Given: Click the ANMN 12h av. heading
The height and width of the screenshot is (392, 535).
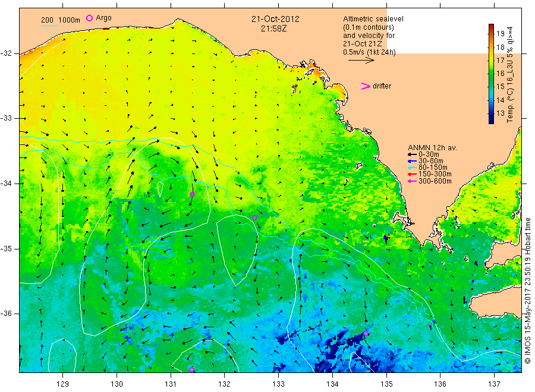Looking at the screenshot, I should (x=433, y=148).
